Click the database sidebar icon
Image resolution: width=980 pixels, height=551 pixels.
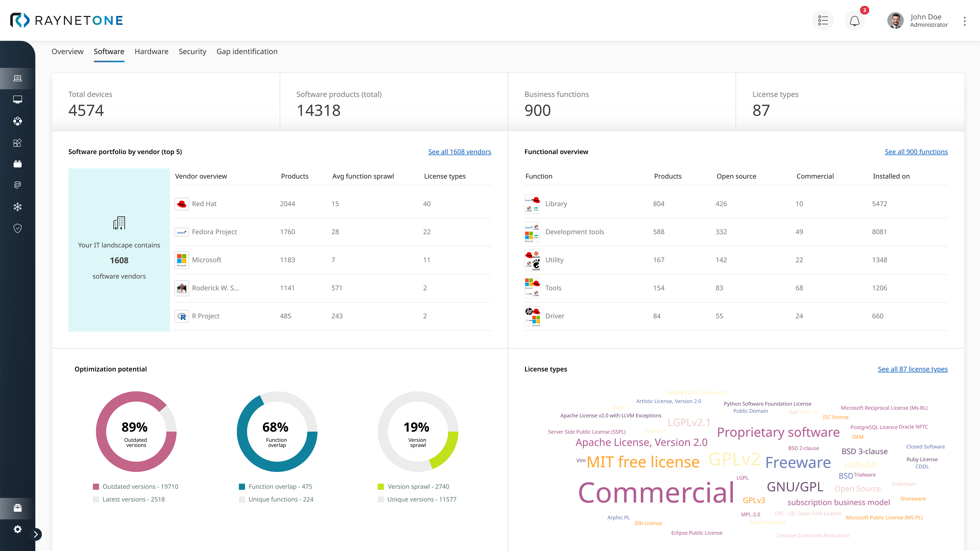pos(18,185)
